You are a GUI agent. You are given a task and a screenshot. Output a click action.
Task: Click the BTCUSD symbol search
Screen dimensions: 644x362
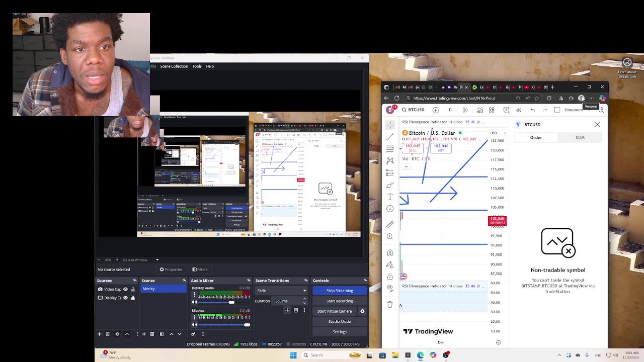pyautogui.click(x=413, y=110)
